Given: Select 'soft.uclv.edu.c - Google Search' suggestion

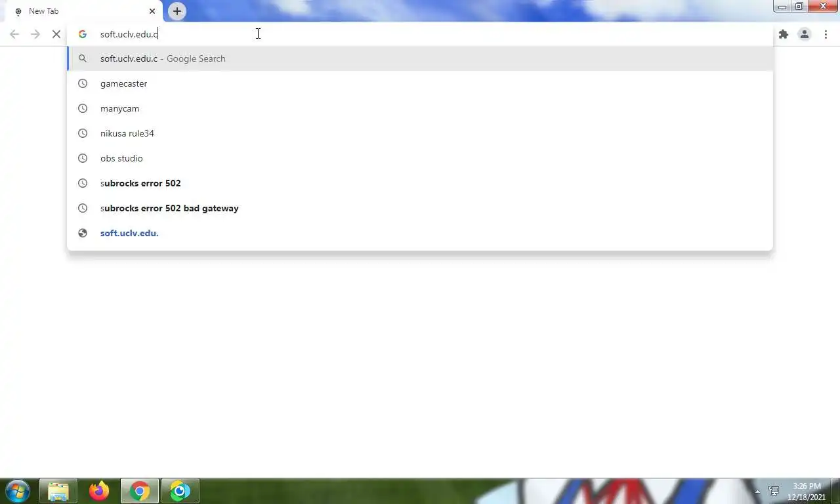Looking at the screenshot, I should (x=420, y=58).
